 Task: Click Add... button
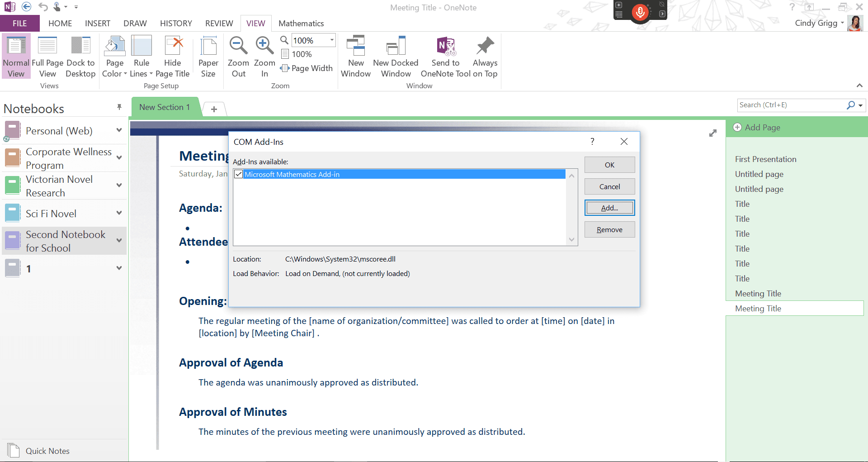click(609, 208)
